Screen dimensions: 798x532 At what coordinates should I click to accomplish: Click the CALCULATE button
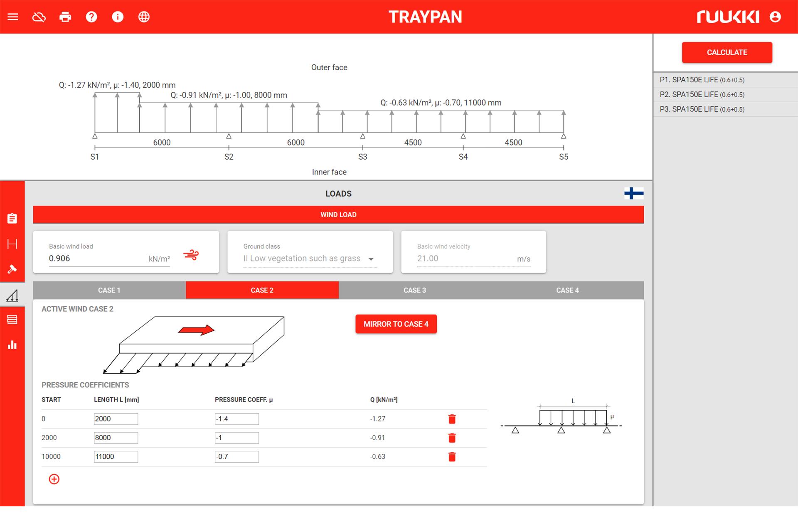click(727, 52)
